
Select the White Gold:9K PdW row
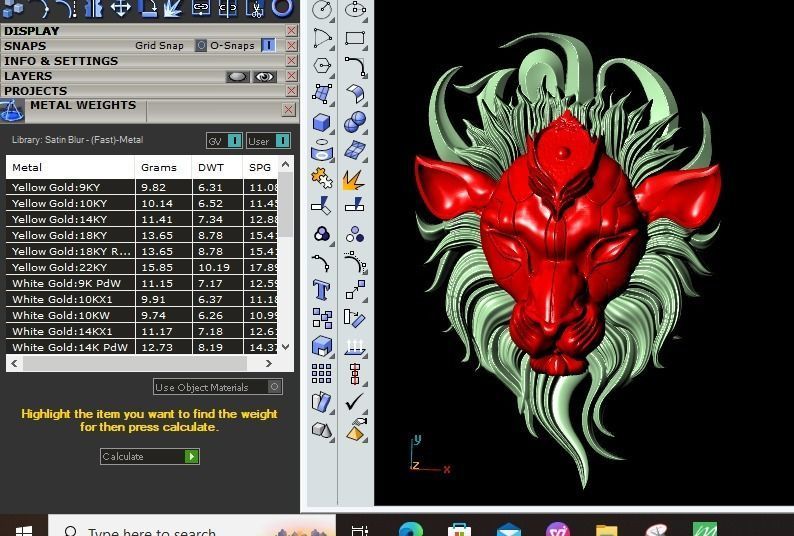click(142, 283)
